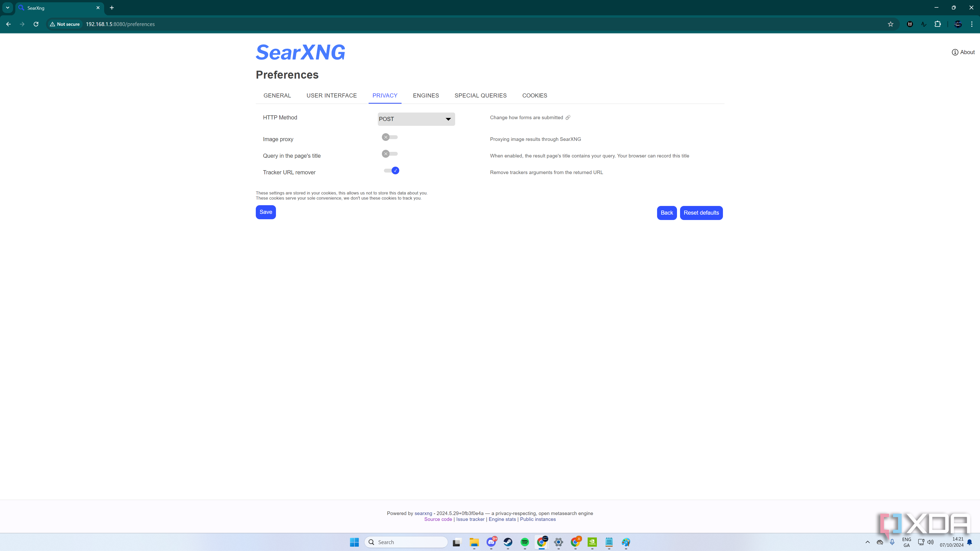
Task: Open the Engine stats link
Action: click(x=502, y=519)
